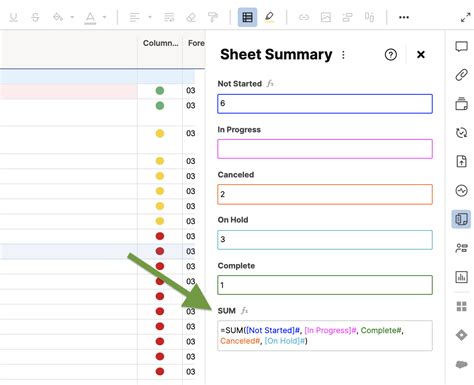Screen dimensions: 474x385
Task: Select the font color A tool
Action: coord(90,18)
